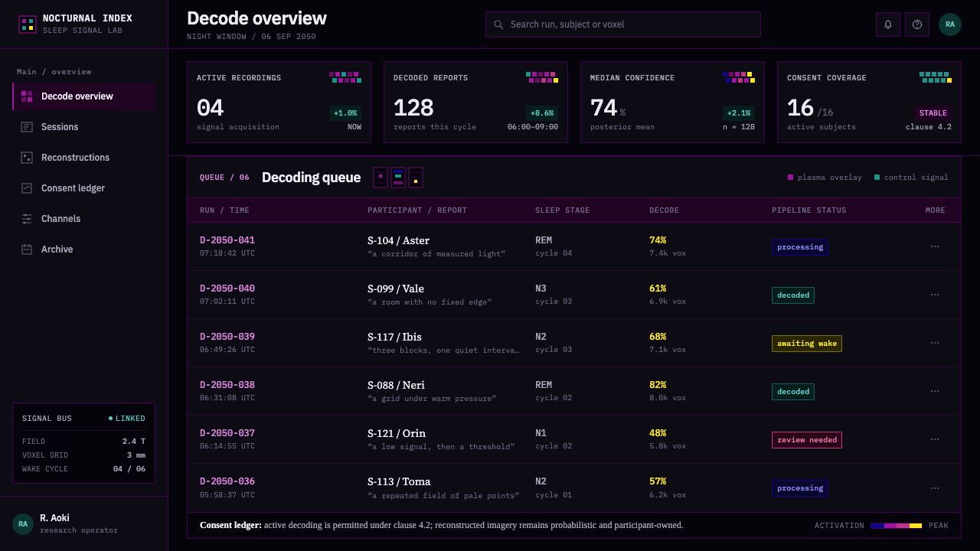Select Decode overview in sidebar
Viewport: 980px width, 551px height.
pyautogui.click(x=84, y=96)
